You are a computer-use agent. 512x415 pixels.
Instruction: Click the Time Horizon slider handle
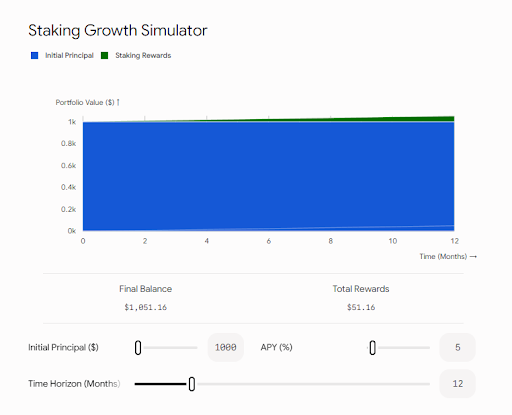[192, 384]
